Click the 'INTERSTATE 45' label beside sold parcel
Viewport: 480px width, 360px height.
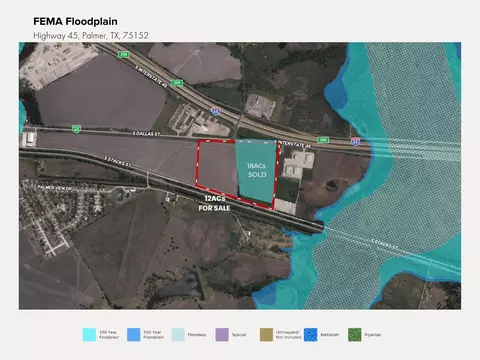click(x=295, y=144)
